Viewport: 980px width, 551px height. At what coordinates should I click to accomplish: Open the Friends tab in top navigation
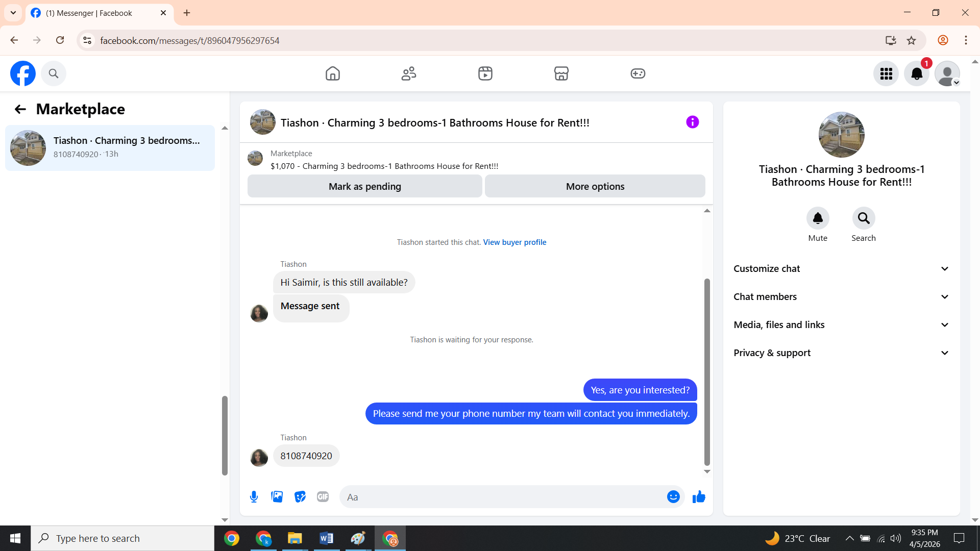[x=408, y=73]
